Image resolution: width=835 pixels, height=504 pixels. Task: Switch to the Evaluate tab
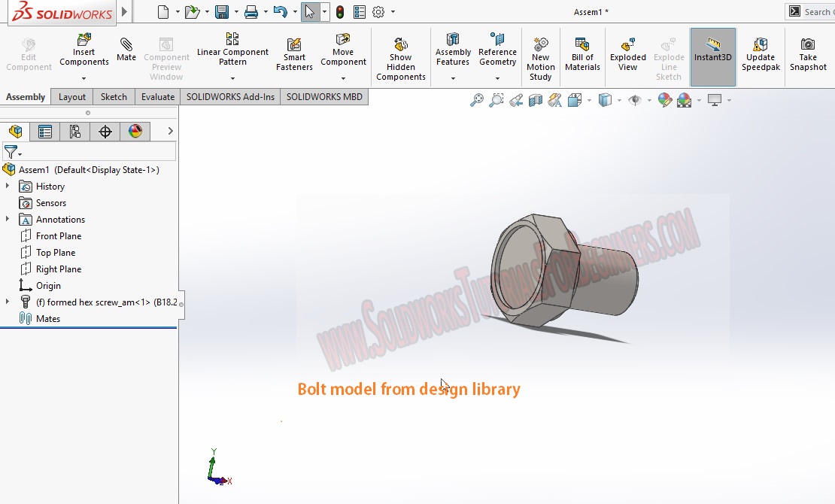point(157,97)
